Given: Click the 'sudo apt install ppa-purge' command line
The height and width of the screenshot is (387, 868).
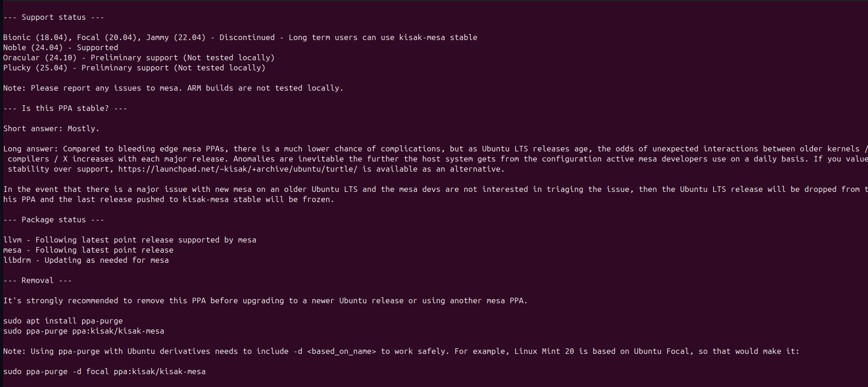Looking at the screenshot, I should click(63, 321).
